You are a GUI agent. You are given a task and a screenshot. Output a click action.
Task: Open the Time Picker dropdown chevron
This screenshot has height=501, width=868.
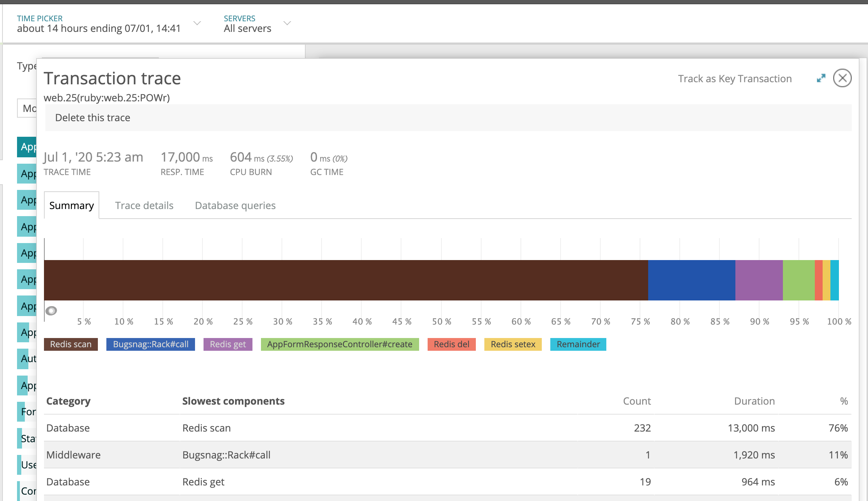(x=197, y=23)
